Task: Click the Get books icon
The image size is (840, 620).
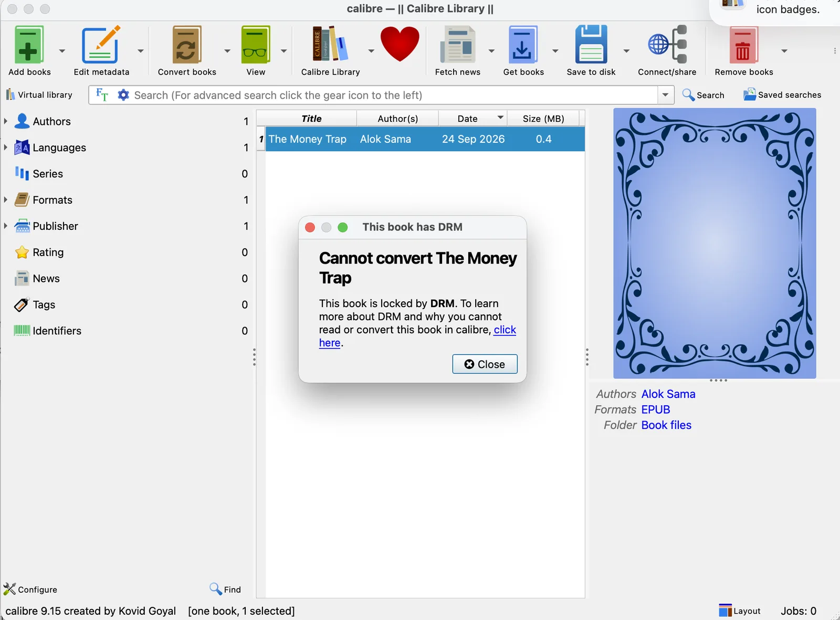Action: 523,45
